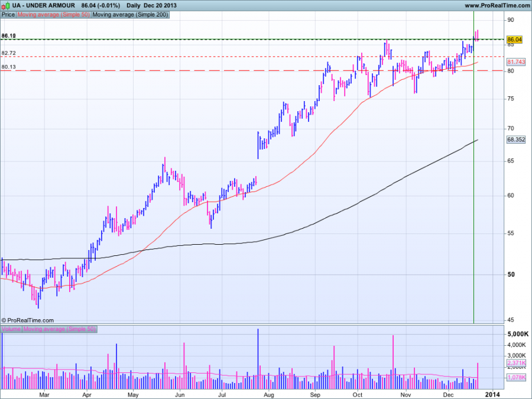This screenshot has width=532, height=399.
Task: Click the Dec month label on time axis
Action: 449,395
